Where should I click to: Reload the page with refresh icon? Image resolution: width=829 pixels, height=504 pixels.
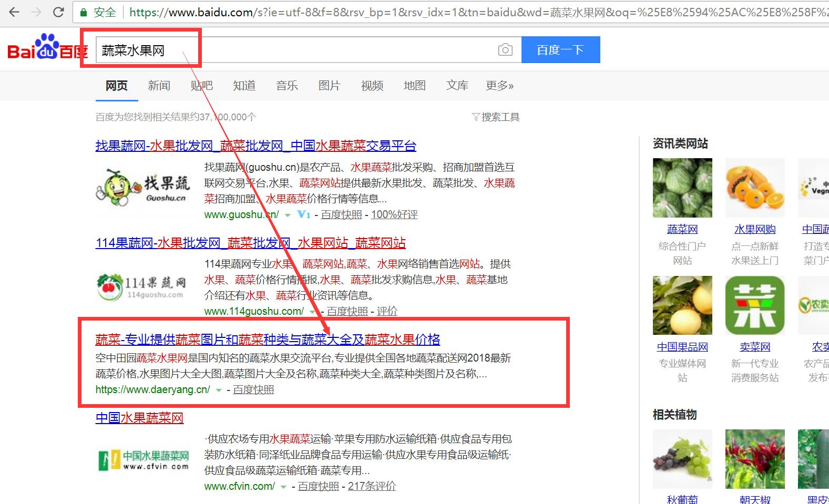[x=58, y=12]
